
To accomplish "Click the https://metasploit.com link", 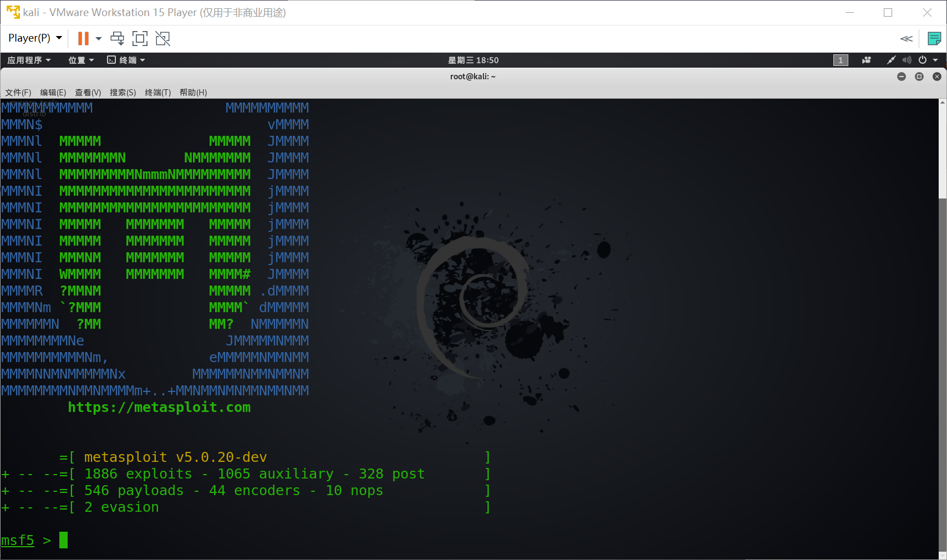I will 159,408.
